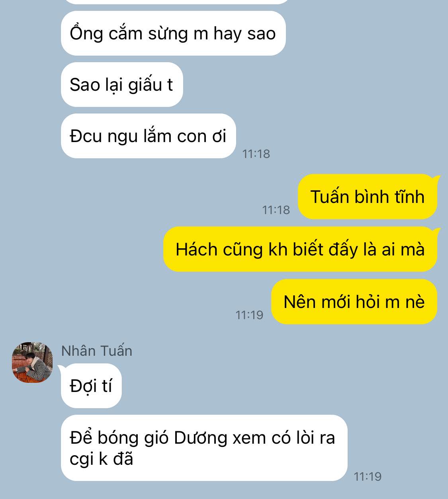Image resolution: width=448 pixels, height=499 pixels.
Task: Tap the 'Đcu ngu lắm con ơi' bubble
Action: pyautogui.click(x=149, y=136)
